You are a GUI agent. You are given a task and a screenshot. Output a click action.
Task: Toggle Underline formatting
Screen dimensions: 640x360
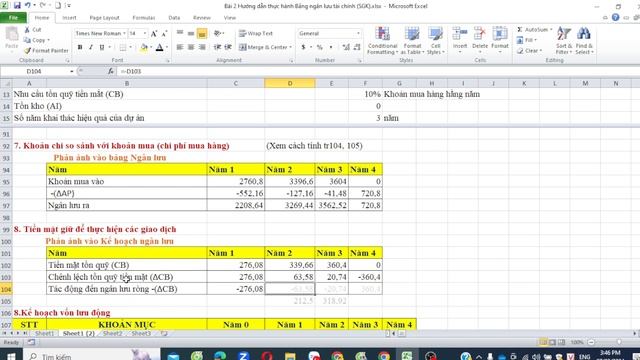102,47
